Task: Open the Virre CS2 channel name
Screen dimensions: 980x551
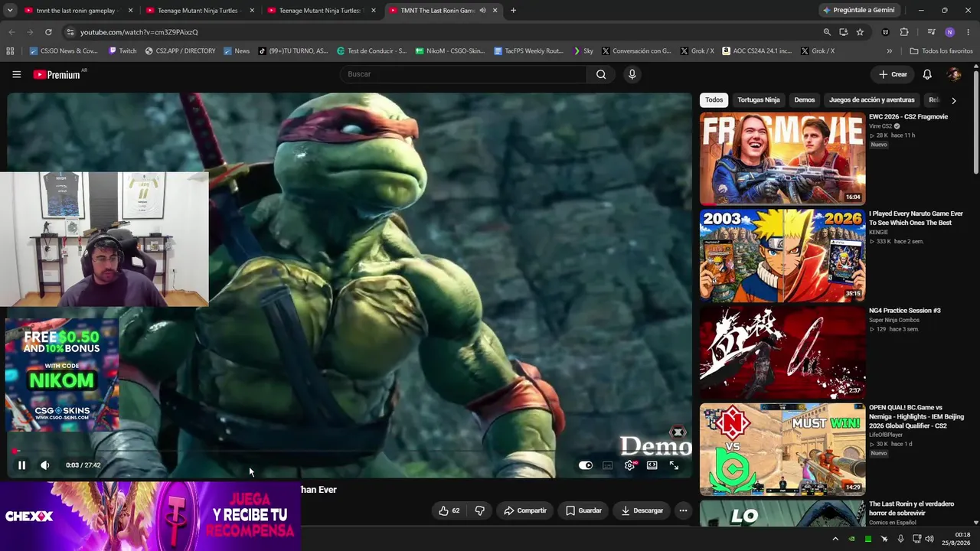Action: (x=880, y=126)
